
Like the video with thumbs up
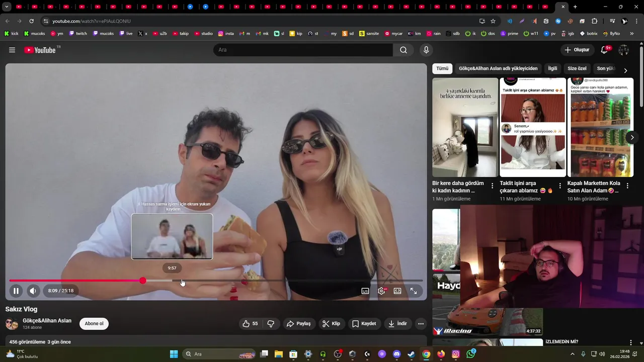point(250,324)
